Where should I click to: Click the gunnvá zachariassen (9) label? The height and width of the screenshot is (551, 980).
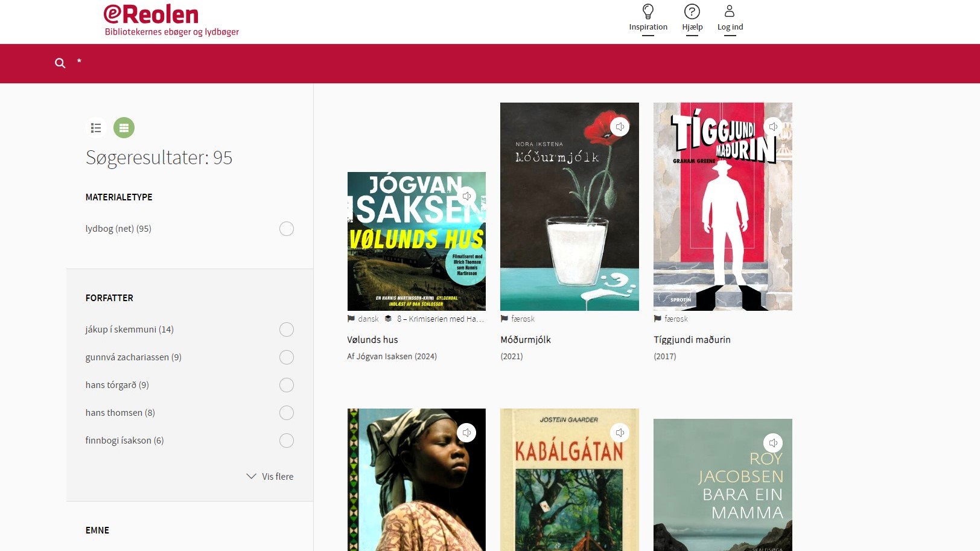133,357
